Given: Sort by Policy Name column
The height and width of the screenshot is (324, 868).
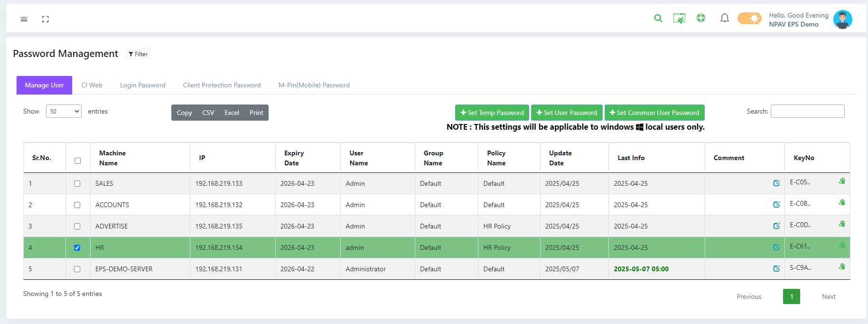Looking at the screenshot, I should click(509, 158).
